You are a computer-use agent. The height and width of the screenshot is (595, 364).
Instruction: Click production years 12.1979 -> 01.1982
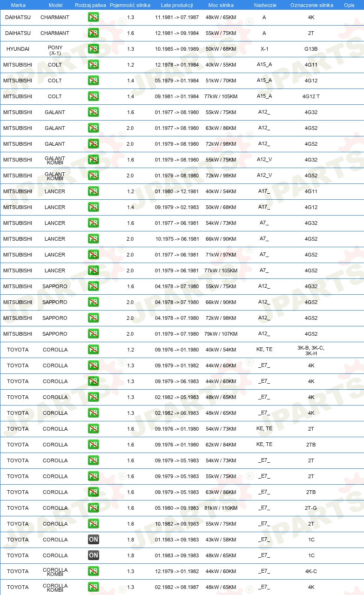177,571
